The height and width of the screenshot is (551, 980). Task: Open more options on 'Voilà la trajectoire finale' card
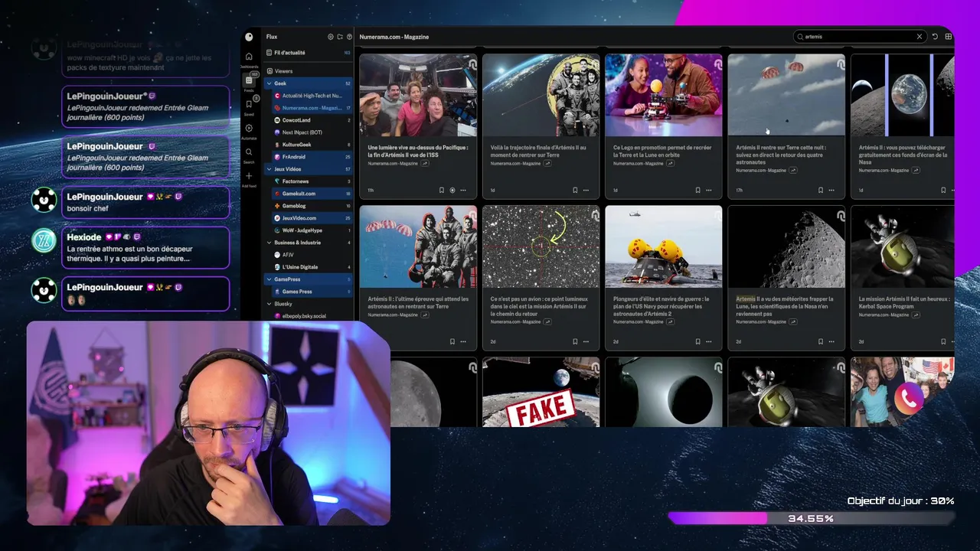click(586, 190)
